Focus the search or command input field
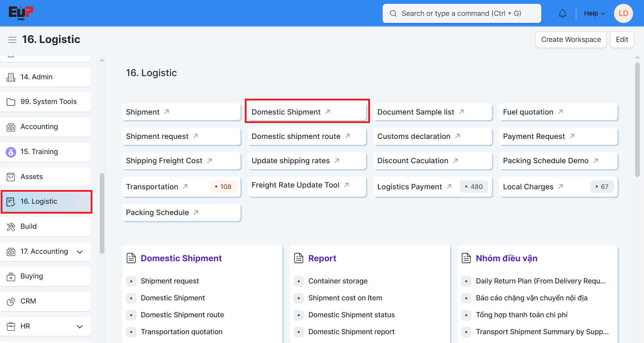 point(461,13)
